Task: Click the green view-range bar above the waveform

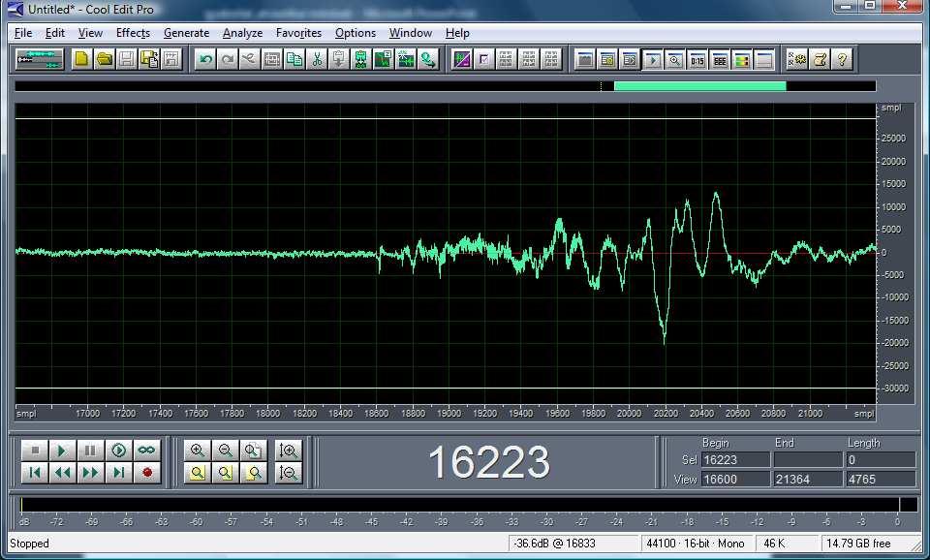Action: point(699,86)
